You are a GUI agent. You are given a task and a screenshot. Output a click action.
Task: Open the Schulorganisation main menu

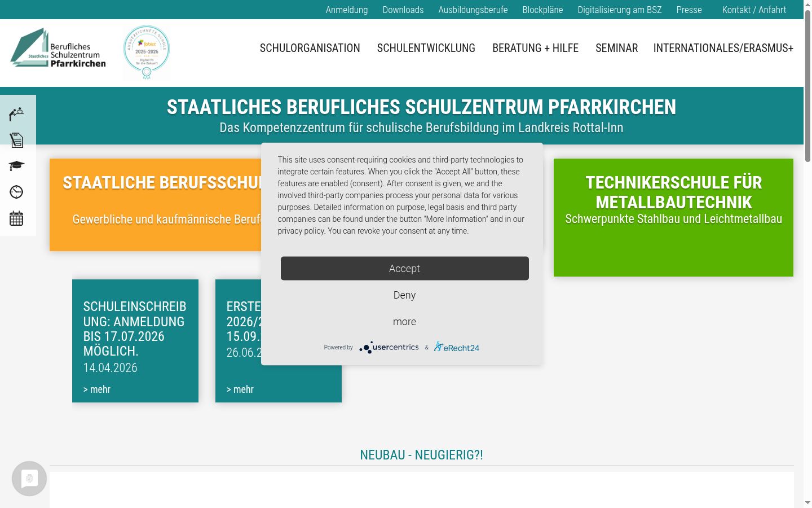click(310, 48)
